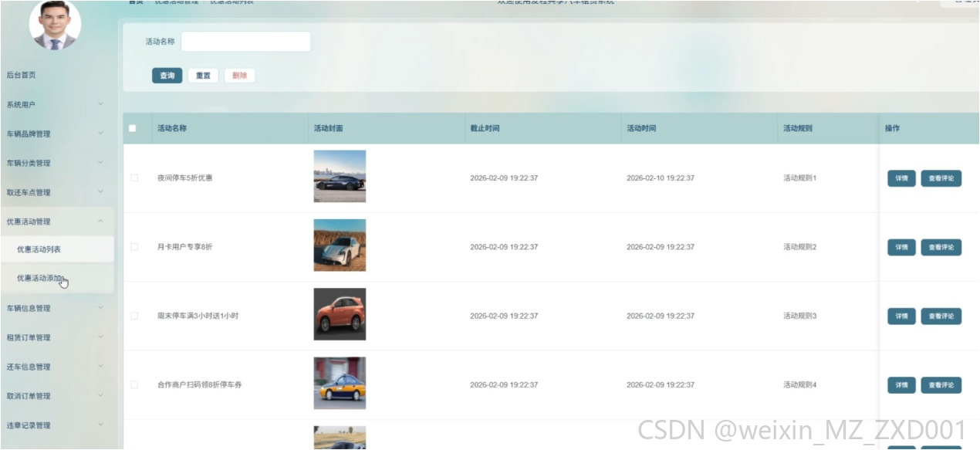
Task: Click the 活动规则2 cell
Action: (799, 247)
